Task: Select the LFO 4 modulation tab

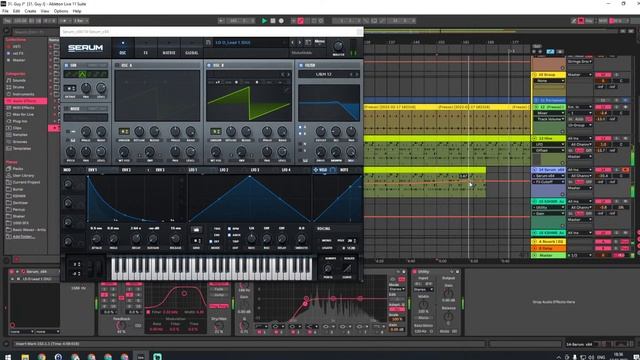Action: 286,170
